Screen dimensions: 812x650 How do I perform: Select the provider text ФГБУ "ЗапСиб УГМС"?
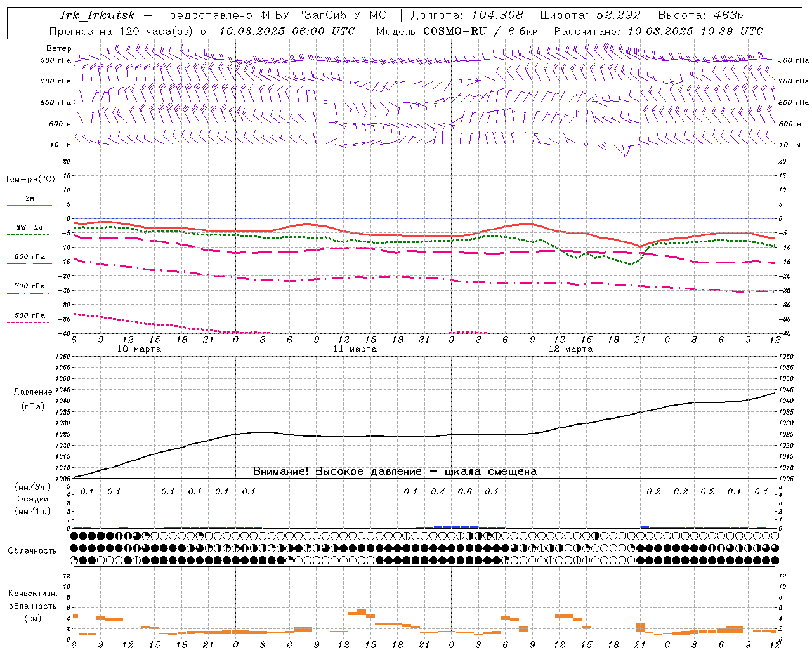click(x=327, y=15)
